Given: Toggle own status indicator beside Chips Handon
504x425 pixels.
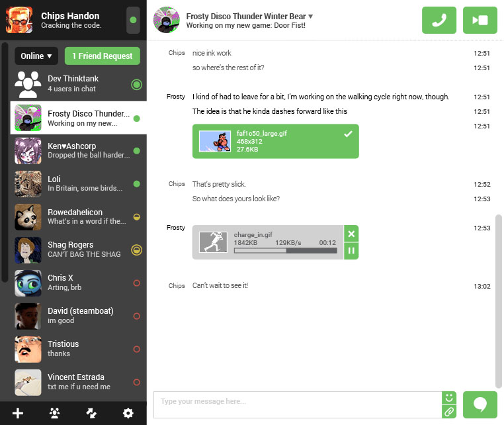Looking at the screenshot, I should point(133,21).
